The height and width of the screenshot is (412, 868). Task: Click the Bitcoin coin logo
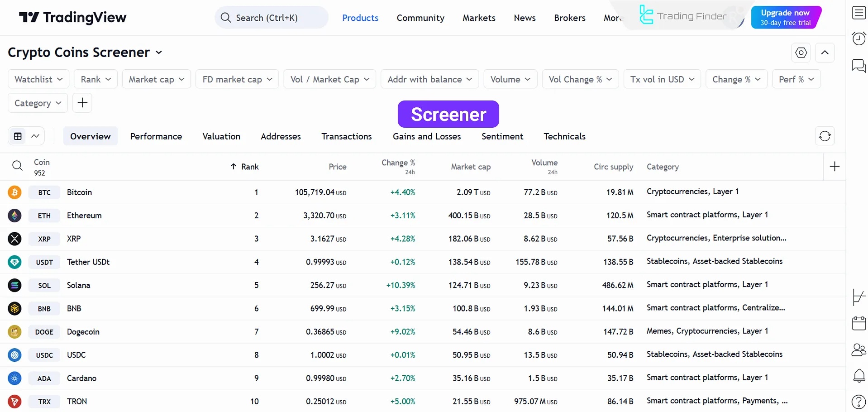(x=14, y=192)
